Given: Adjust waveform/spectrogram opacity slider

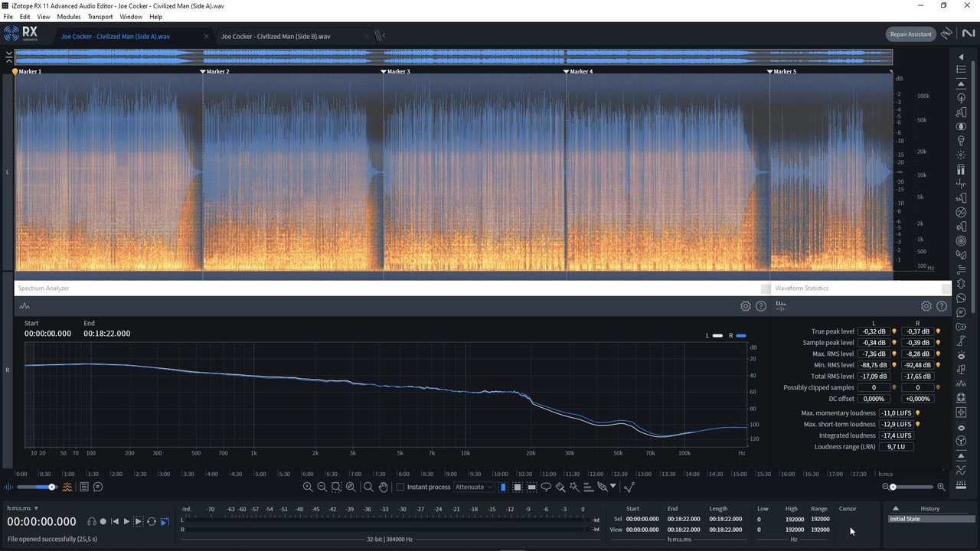Looking at the screenshot, I should coord(37,487).
